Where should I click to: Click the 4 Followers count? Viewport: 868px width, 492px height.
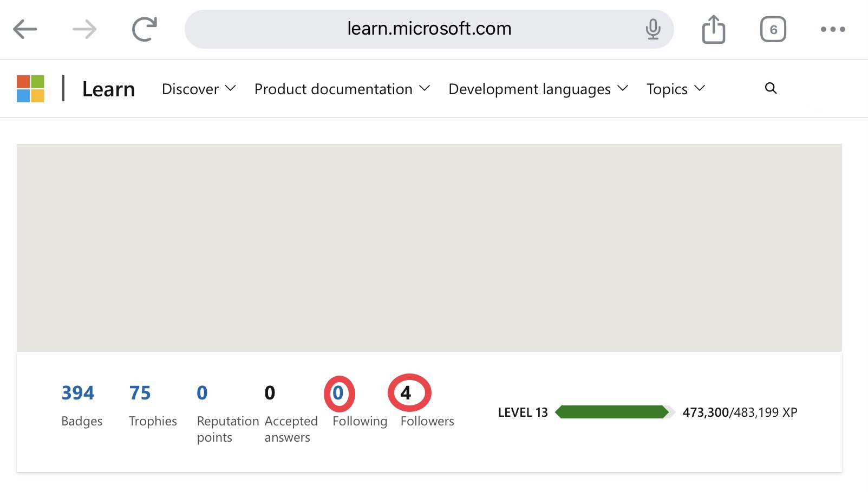pyautogui.click(x=406, y=393)
